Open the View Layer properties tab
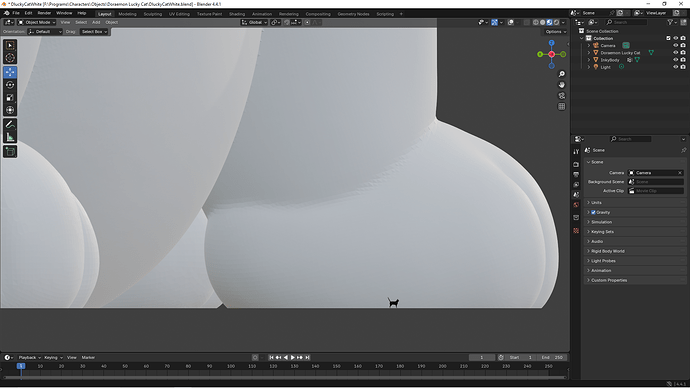 pos(576,184)
